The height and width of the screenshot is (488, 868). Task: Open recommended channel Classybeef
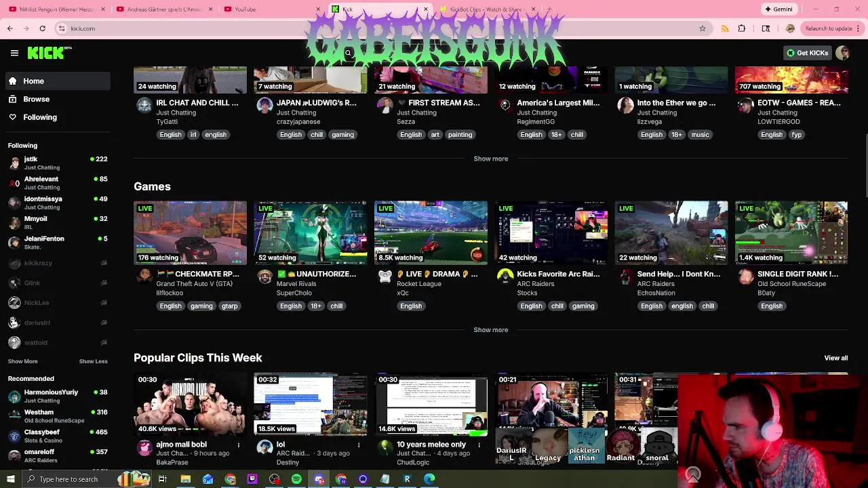tap(58, 436)
